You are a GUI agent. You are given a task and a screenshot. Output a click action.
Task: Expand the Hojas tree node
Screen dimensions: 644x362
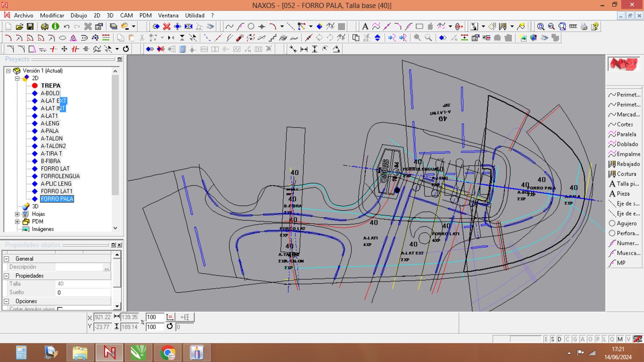17,214
